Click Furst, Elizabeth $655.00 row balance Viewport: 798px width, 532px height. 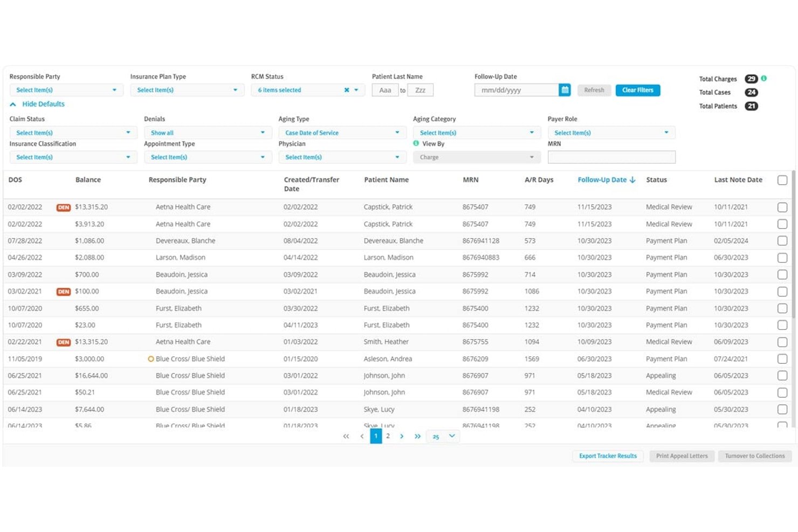point(87,308)
